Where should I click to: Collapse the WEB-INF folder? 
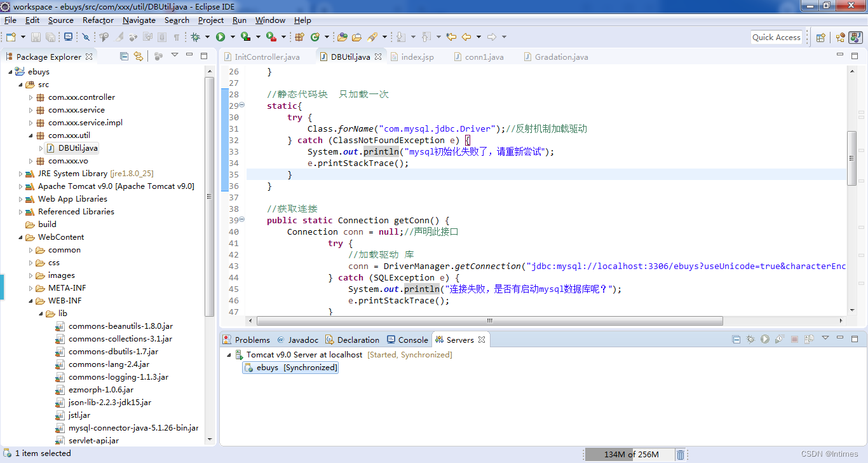pos(31,301)
